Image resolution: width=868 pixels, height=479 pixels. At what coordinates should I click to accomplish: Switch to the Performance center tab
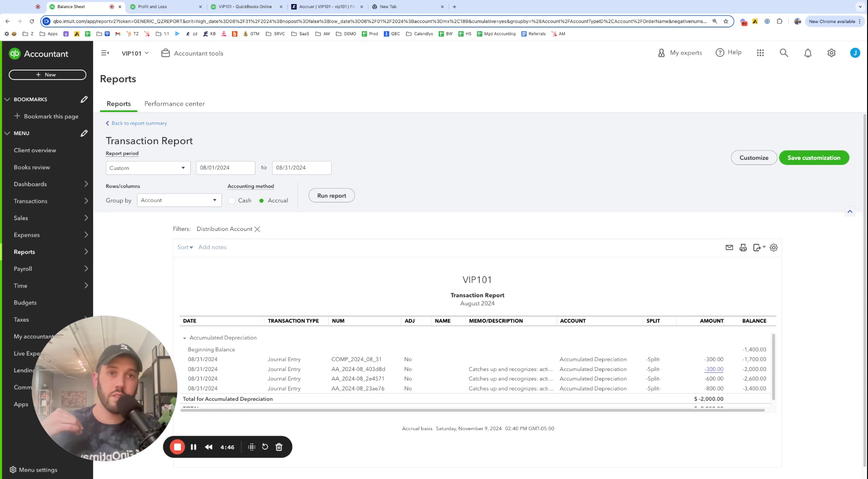tap(175, 104)
